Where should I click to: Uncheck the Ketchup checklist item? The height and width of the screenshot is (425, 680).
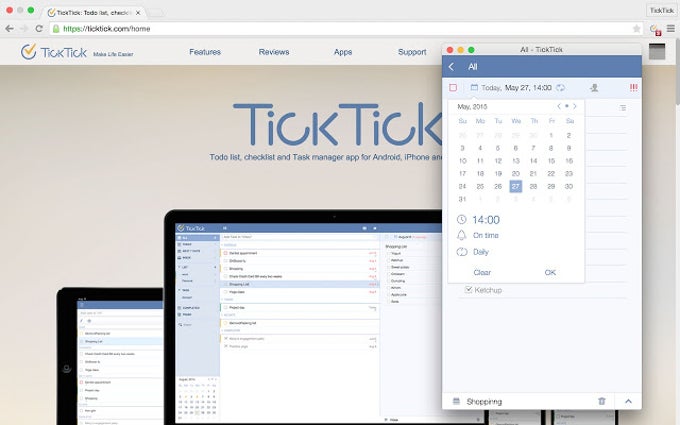(468, 289)
